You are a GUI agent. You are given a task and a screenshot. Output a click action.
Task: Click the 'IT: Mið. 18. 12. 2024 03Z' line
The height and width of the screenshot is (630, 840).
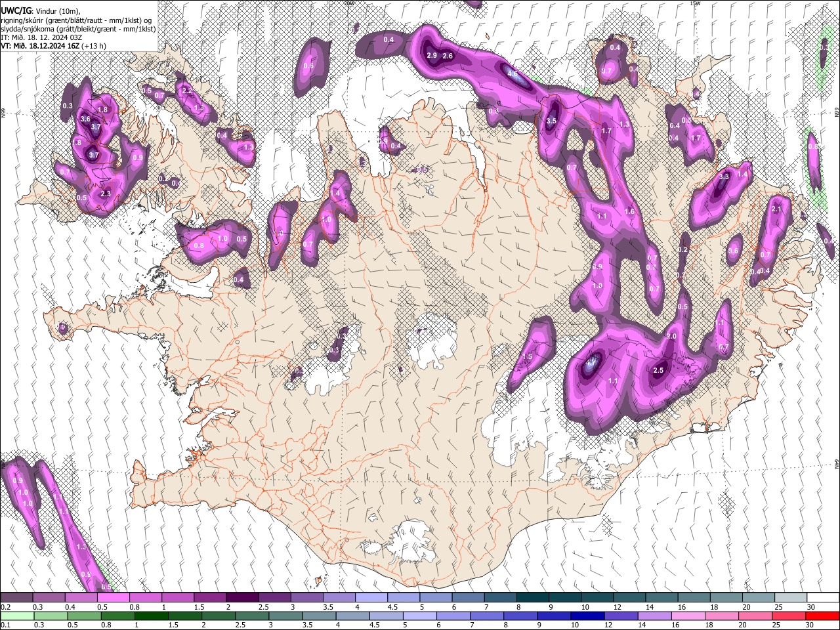click(x=42, y=37)
